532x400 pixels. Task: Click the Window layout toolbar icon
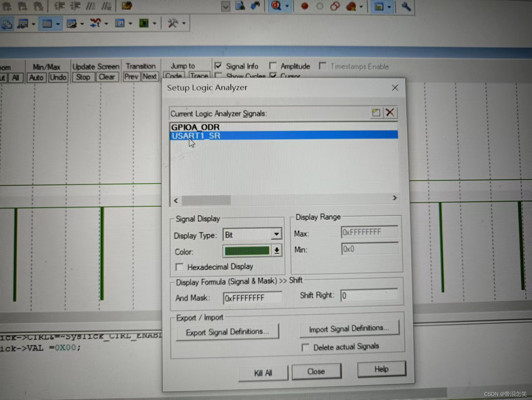[379, 7]
